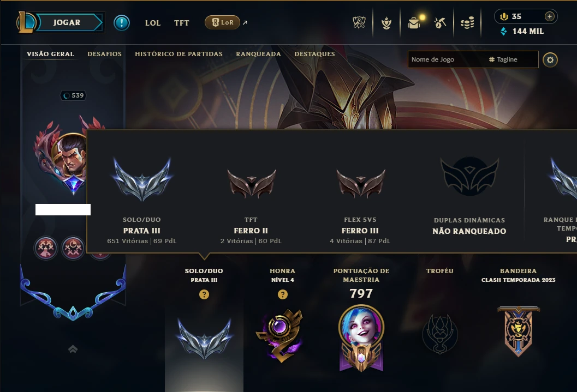This screenshot has height=392, width=577.
Task: Open the Clash trophy icon in top bar
Action: [x=359, y=23]
